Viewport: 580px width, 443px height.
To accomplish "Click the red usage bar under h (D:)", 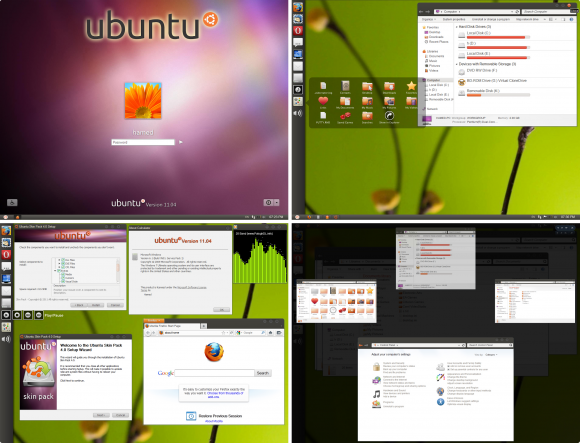I will click(x=498, y=47).
